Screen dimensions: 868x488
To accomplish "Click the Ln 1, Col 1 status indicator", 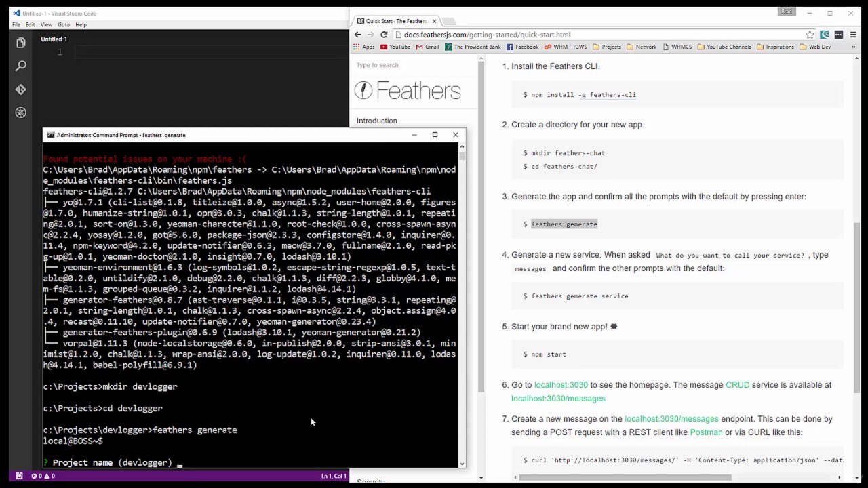I will tap(334, 476).
